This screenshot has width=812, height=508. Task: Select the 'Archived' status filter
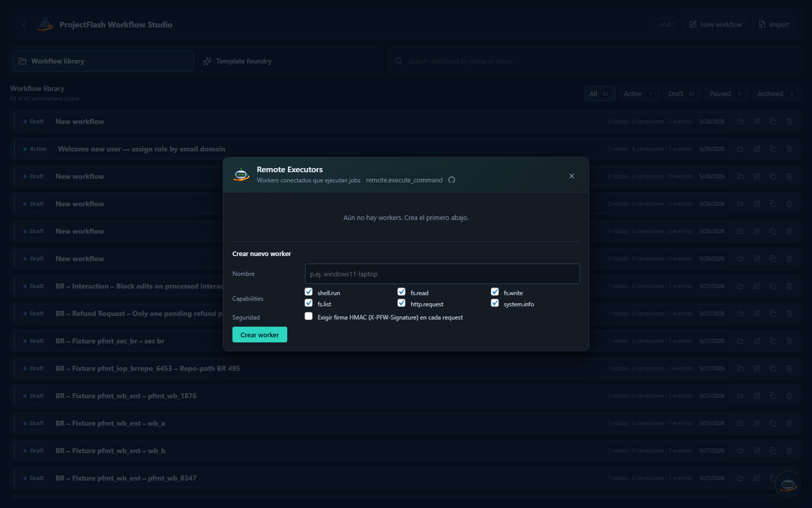coord(776,93)
